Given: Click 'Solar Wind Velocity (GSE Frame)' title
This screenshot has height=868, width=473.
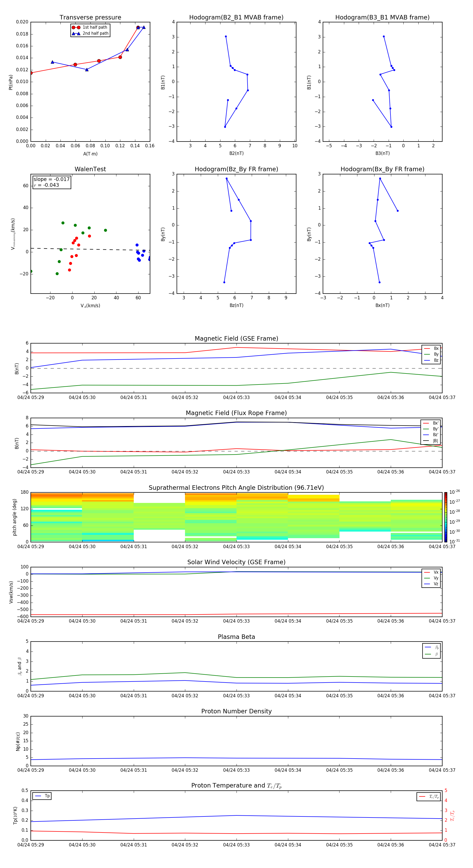Looking at the screenshot, I should (x=236, y=562).
